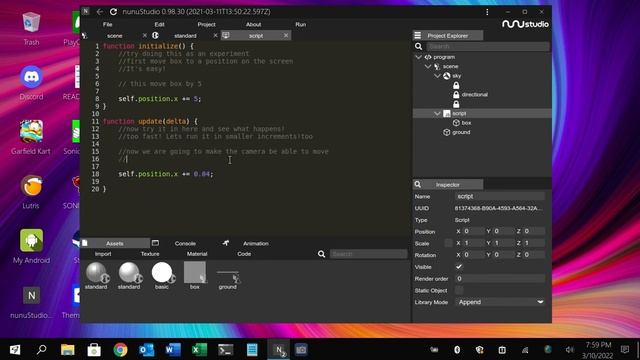Toggle the scale ratio lock checkbox
Image resolution: width=640 pixels, height=360 pixels.
pos(448,243)
